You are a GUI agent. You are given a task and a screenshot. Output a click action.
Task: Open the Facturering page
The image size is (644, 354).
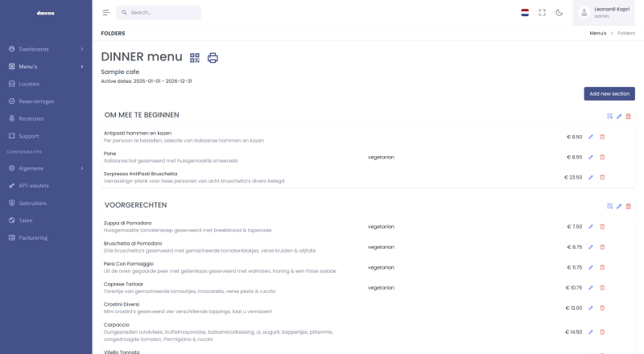click(34, 237)
